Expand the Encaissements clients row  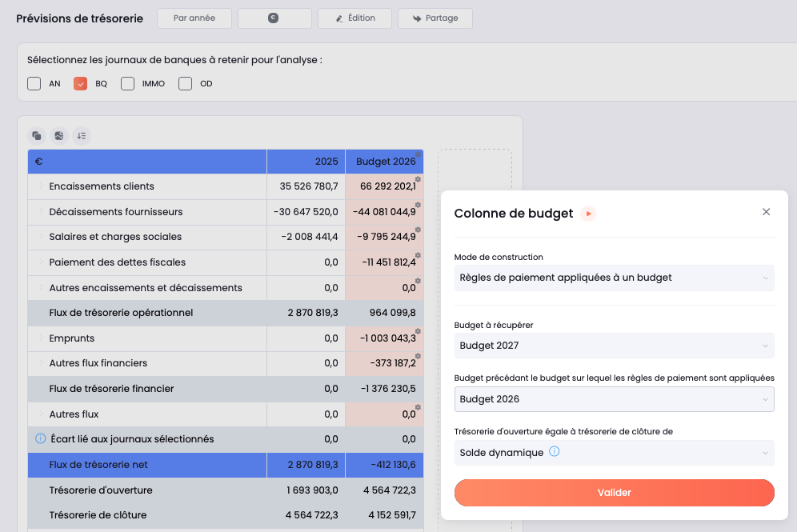[41, 186]
